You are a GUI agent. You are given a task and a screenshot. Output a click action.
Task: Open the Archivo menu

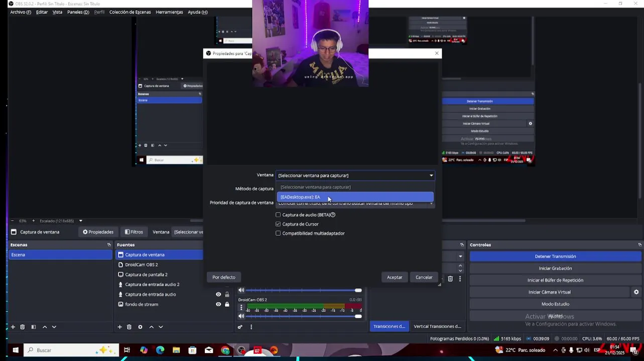(x=21, y=12)
